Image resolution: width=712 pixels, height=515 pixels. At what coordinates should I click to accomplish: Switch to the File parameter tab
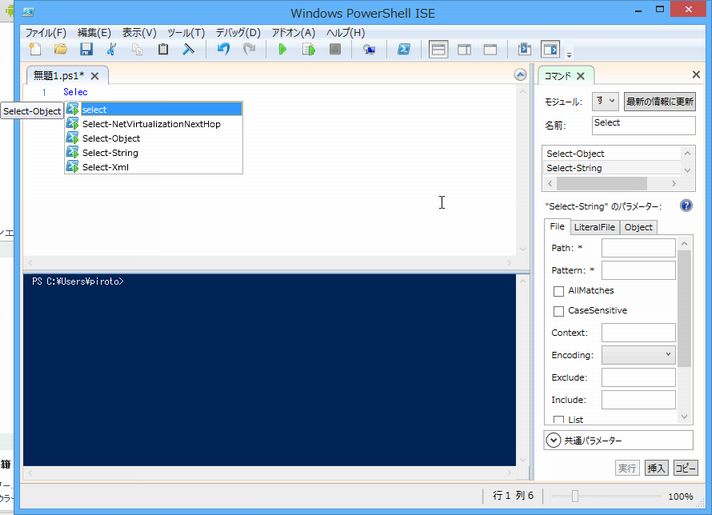pyautogui.click(x=557, y=226)
